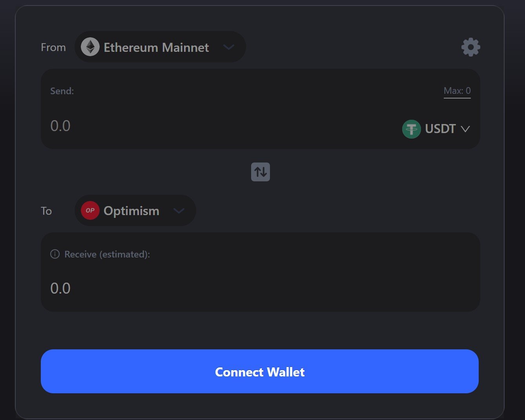525x420 pixels.
Task: Select the Ethereum Mainnet network name
Action: point(156,47)
